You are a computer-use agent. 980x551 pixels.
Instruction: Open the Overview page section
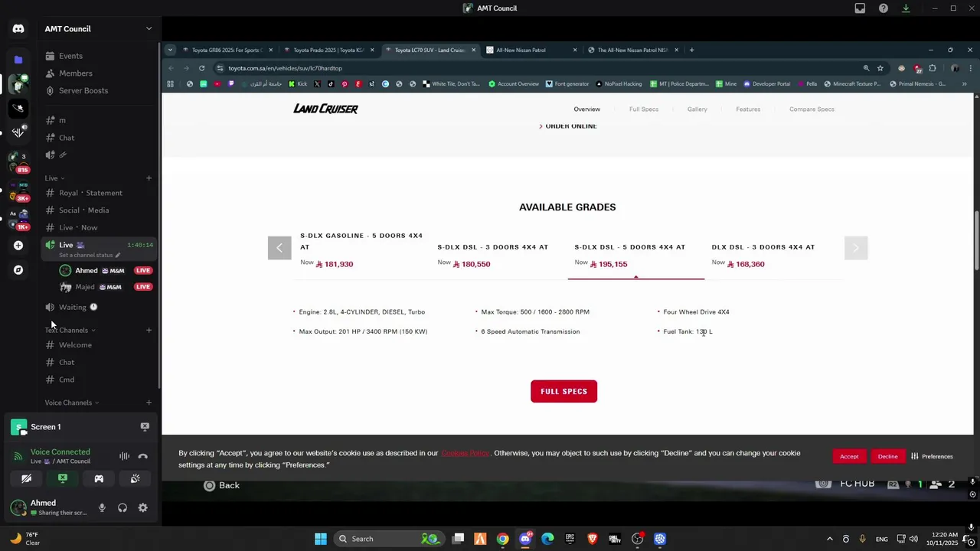point(587,109)
